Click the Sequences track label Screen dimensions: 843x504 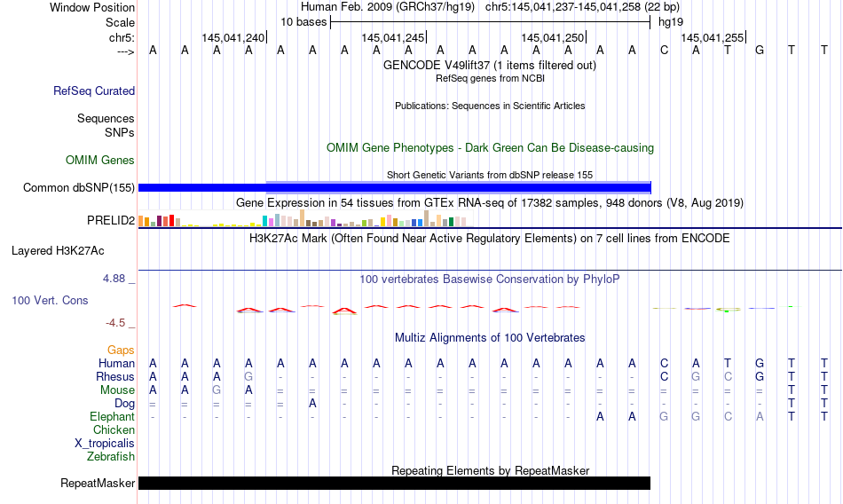click(x=106, y=118)
